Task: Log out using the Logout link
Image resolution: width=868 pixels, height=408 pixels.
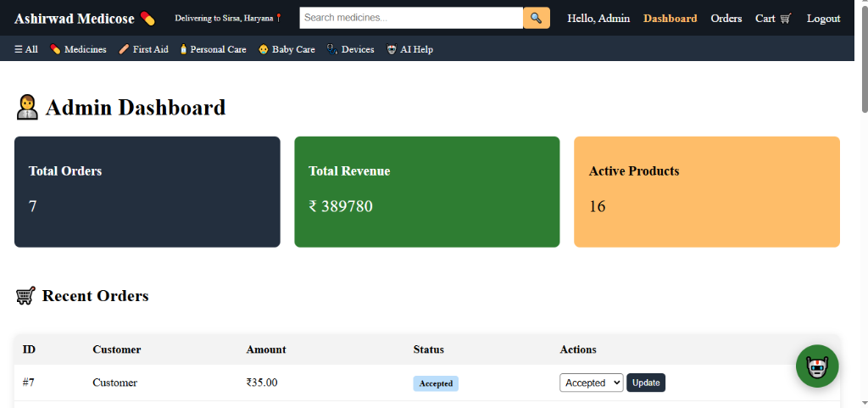Action: click(x=823, y=19)
